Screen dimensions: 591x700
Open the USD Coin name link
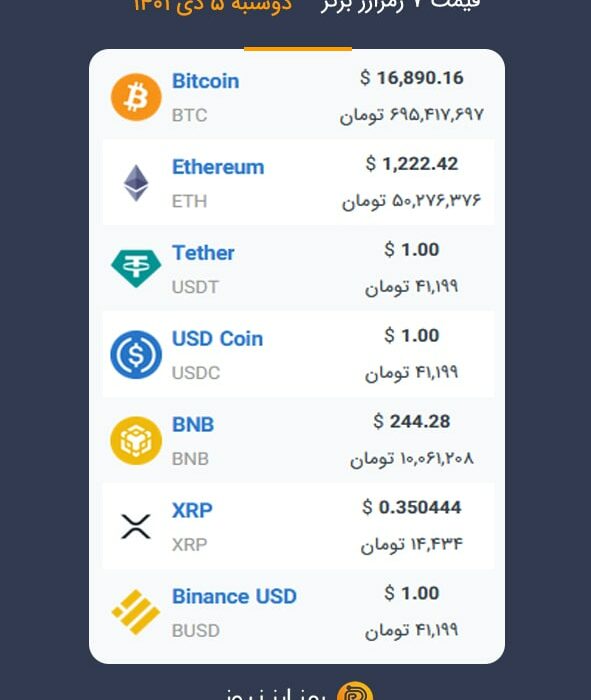pos(217,338)
